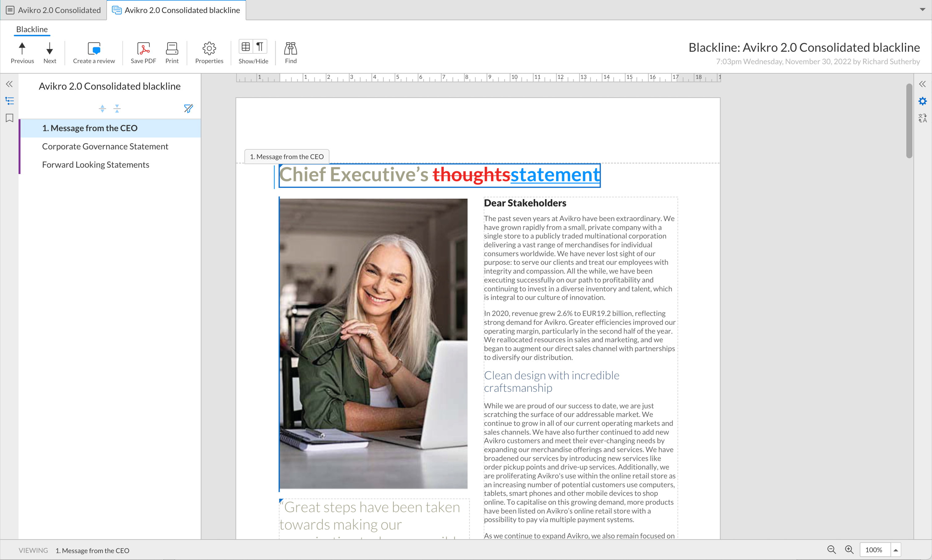Click the outline panel title
Viewport: 932px width, 560px height.
pos(109,87)
